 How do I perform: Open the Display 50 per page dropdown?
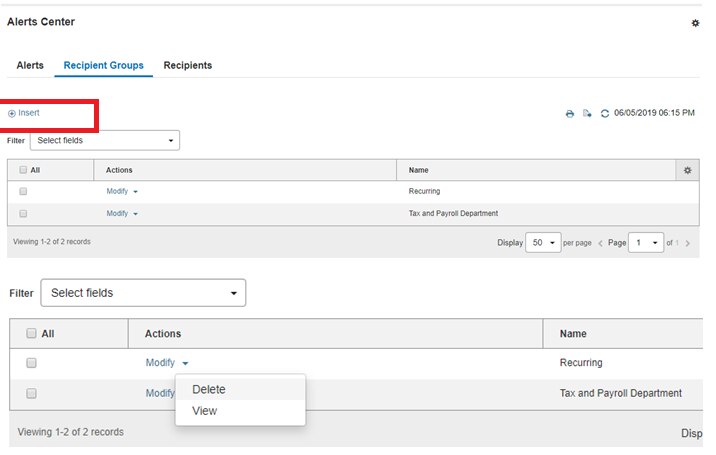click(x=543, y=243)
